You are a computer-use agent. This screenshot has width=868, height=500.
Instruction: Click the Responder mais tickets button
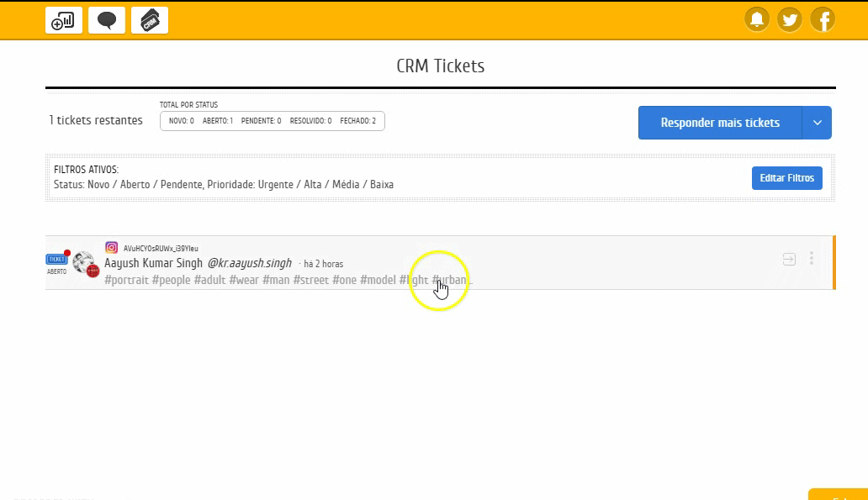pos(720,123)
